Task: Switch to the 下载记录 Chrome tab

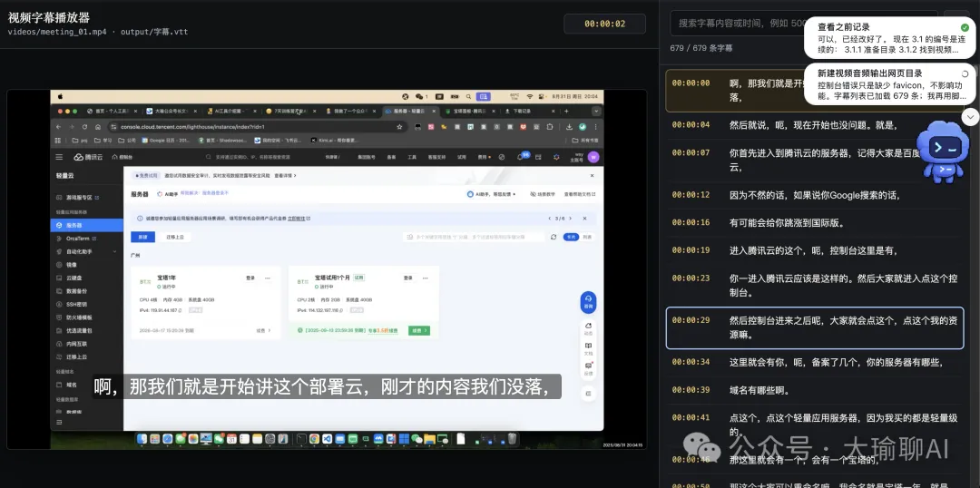Action: pyautogui.click(x=528, y=112)
